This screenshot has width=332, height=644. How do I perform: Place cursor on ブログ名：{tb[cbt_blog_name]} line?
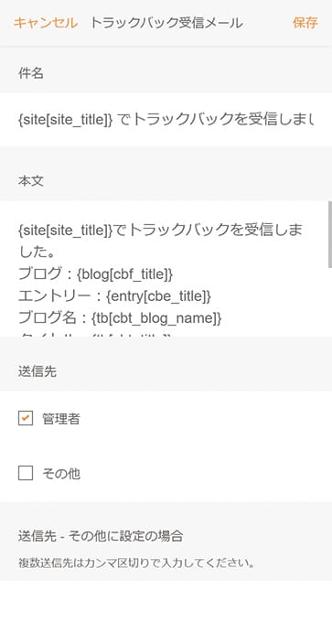click(x=120, y=318)
